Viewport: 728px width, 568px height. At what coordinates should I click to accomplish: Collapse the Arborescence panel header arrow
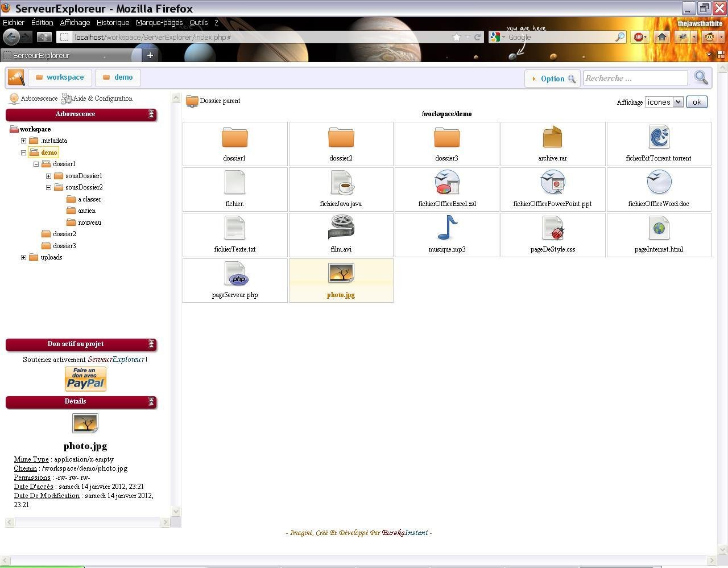[151, 114]
